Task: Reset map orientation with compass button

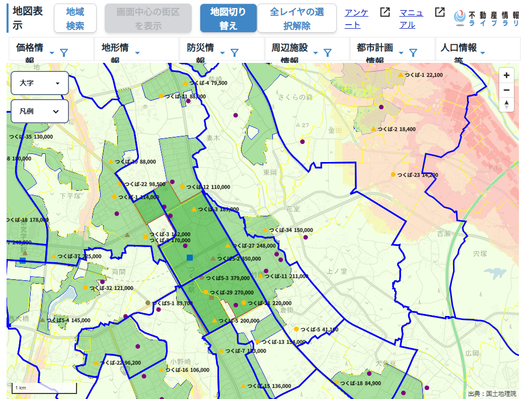Action: [x=506, y=104]
